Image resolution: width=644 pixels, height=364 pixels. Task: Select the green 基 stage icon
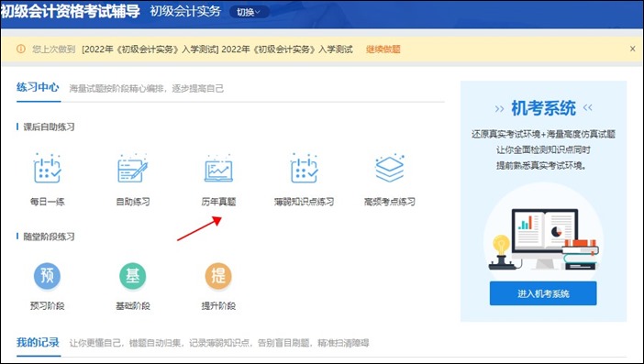[133, 275]
